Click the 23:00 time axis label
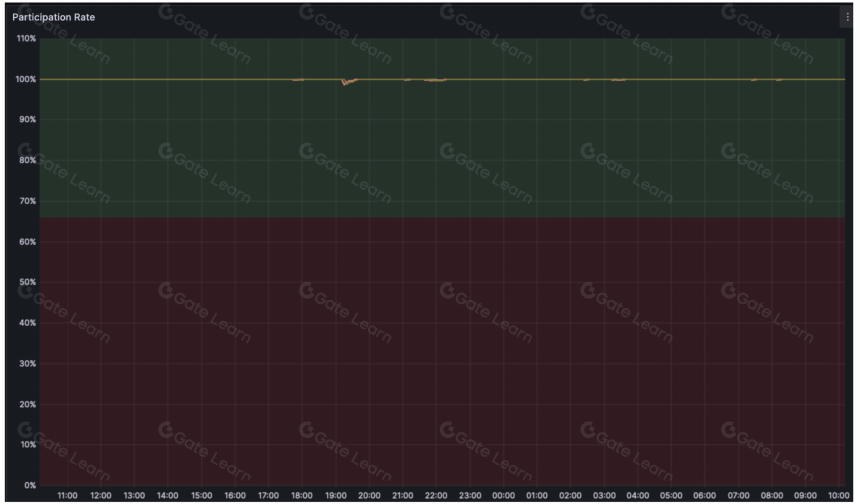This screenshot has height=504, width=860. (x=470, y=495)
